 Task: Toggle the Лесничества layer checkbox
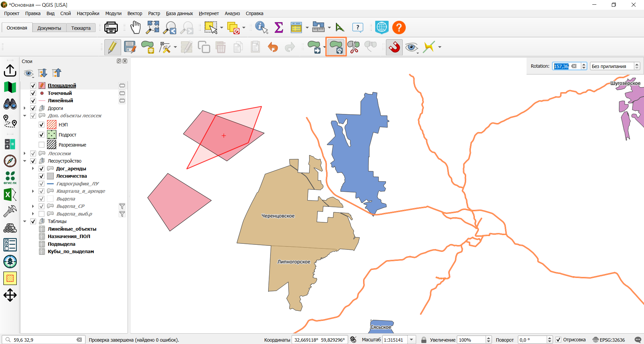tap(42, 176)
